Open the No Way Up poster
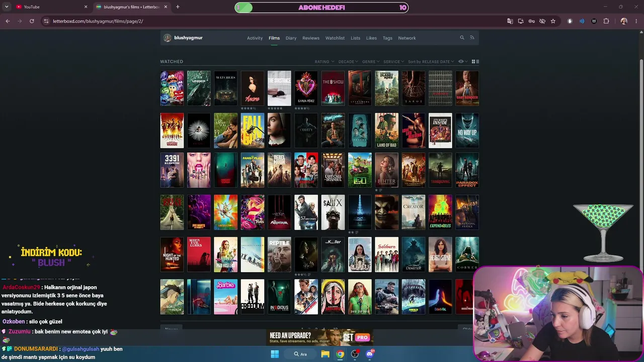Screen dimensions: 644x362 (467, 131)
